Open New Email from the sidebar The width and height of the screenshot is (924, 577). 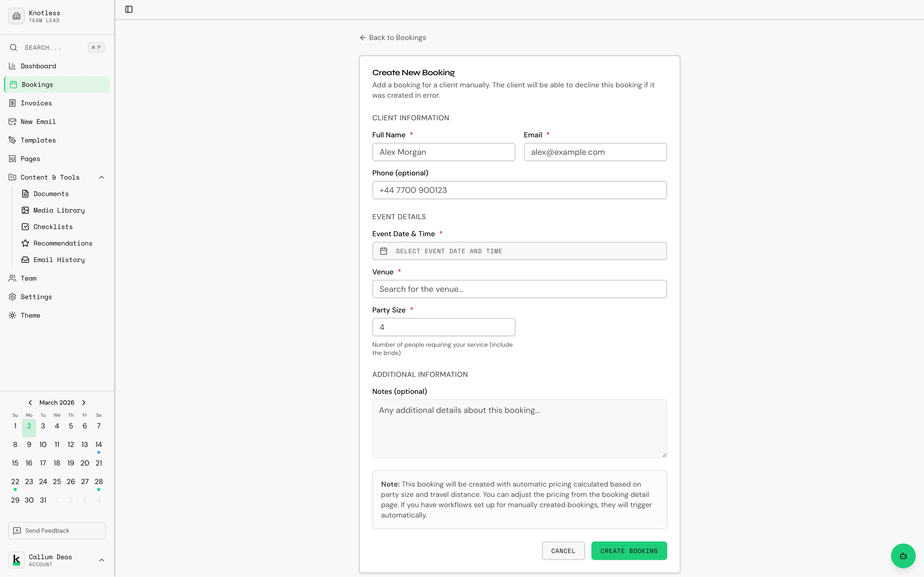coord(38,121)
